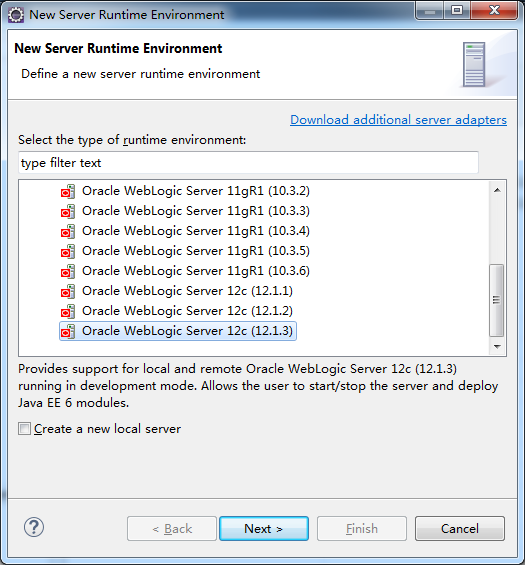This screenshot has width=525, height=565.
Task: Click the list scrollbar up arrow
Action: [497, 190]
